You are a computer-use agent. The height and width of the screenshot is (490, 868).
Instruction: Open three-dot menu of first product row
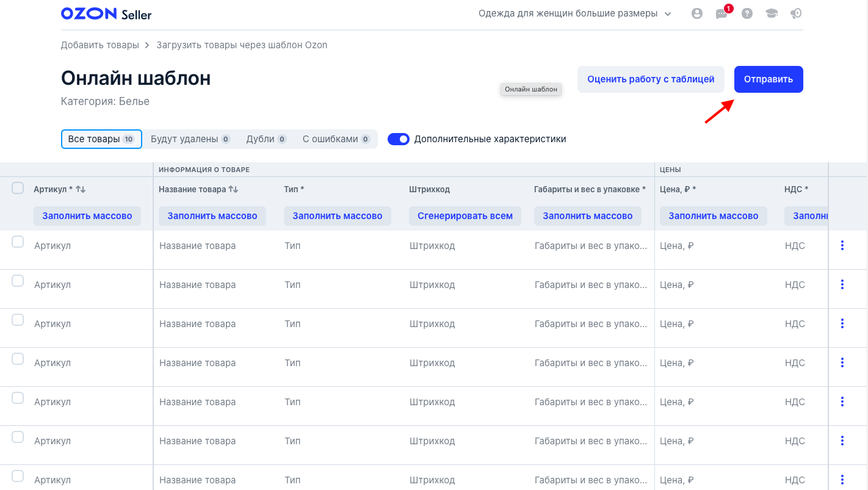click(842, 245)
